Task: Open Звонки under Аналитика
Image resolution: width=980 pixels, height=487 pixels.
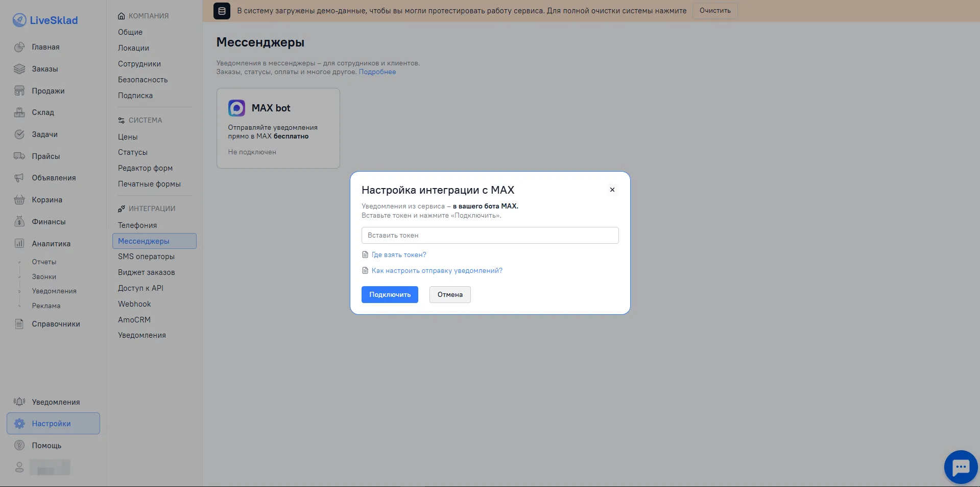Action: (x=44, y=276)
